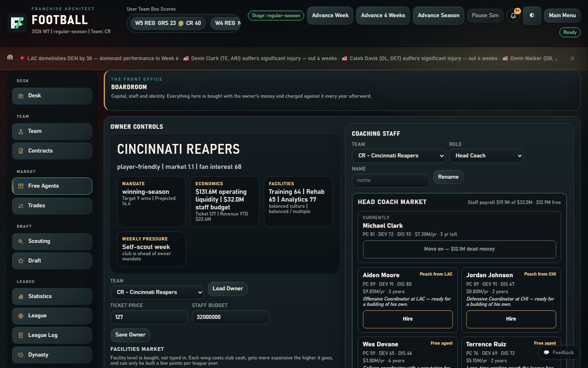Click the Advance Season button
This screenshot has height=368, width=588.
[439, 16]
